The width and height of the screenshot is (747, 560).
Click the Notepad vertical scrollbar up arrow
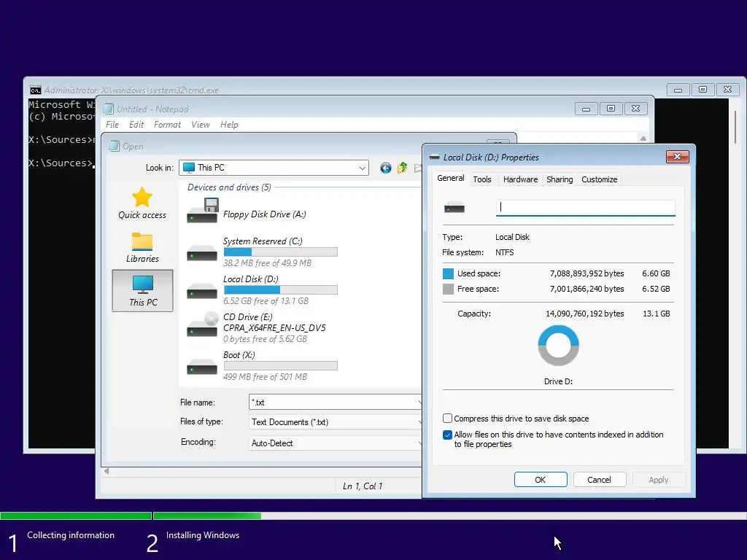click(643, 138)
